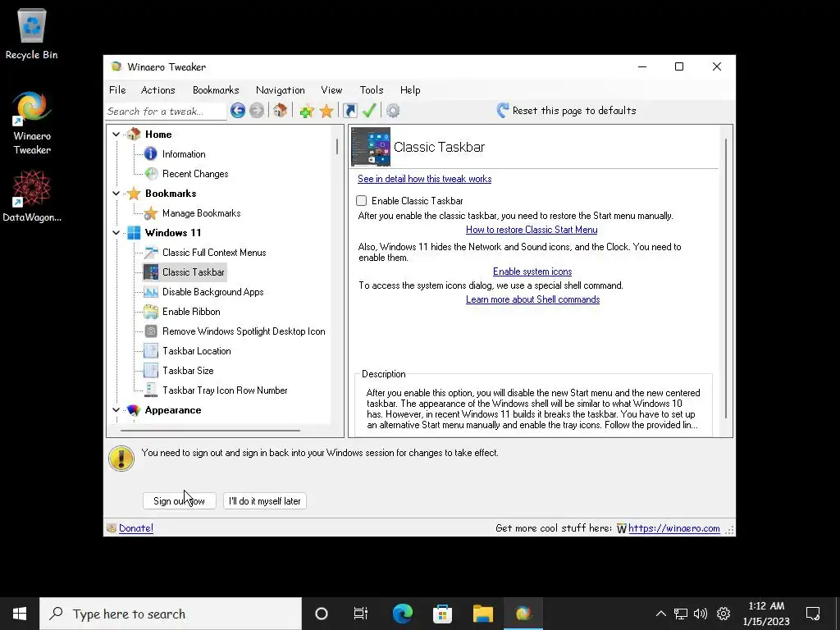Screen dimensions: 840x630
Task: Click the tree panel vertical scrollbar
Action: (337, 146)
